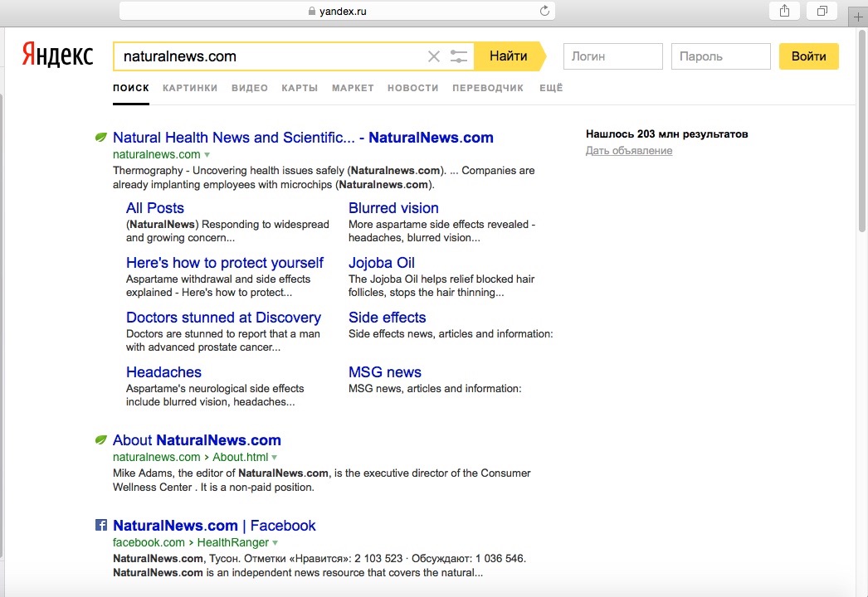
Task: Open a new browser tab
Action: (858, 17)
